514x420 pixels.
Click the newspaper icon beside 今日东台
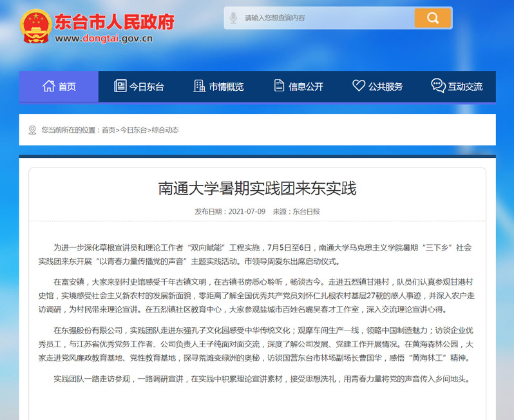[x=120, y=86]
